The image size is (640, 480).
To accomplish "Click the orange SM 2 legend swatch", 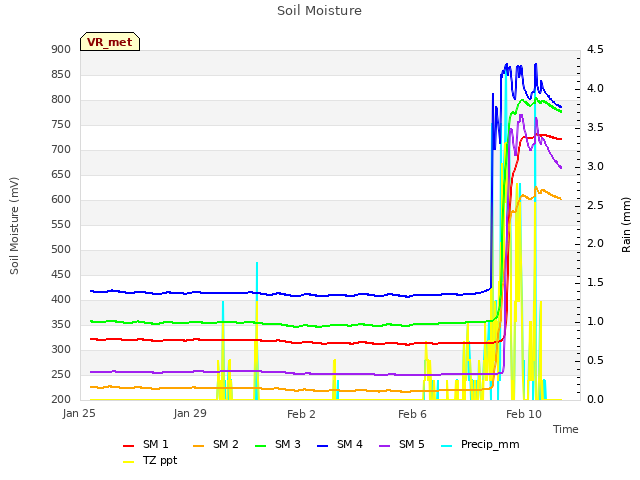I will tap(199, 446).
